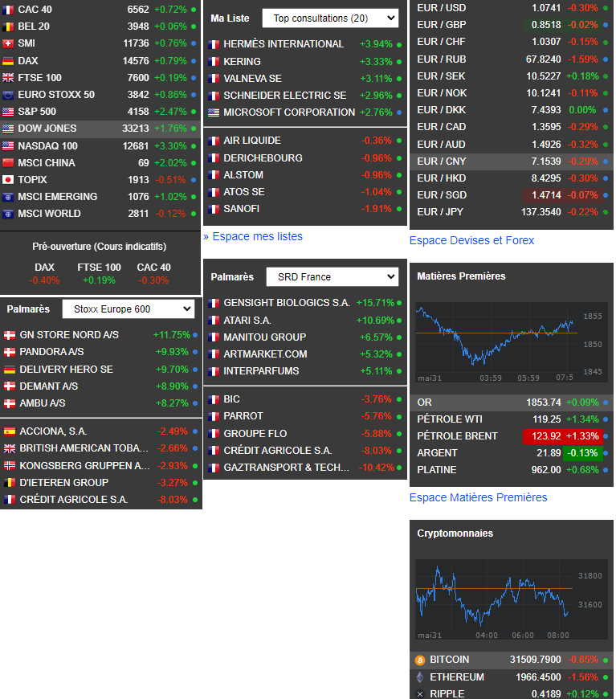Open the Palmarès 'SRD France' dropdown
Screen dimensions: 616x699
point(332,277)
